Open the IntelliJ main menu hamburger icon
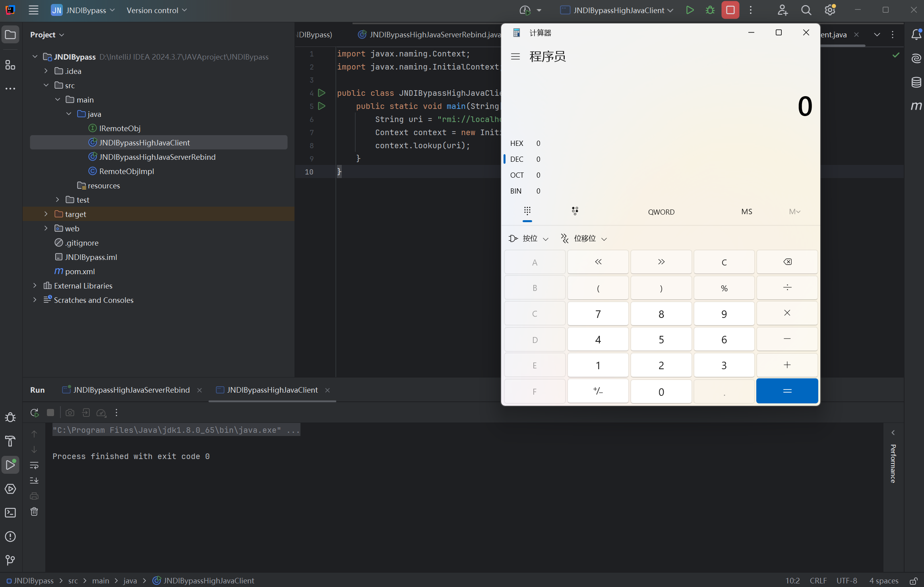924x587 pixels. pyautogui.click(x=34, y=10)
